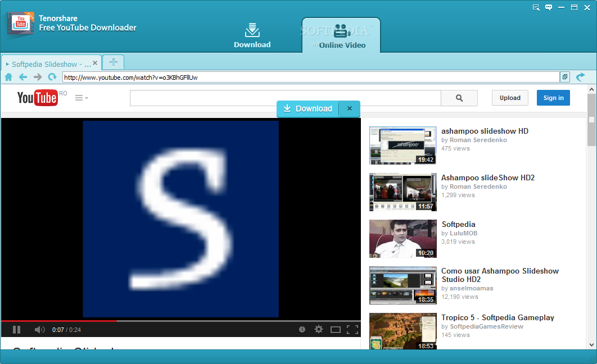
Task: Open Tropico 5 Softpedia Gameplay thumbnail
Action: [x=403, y=331]
